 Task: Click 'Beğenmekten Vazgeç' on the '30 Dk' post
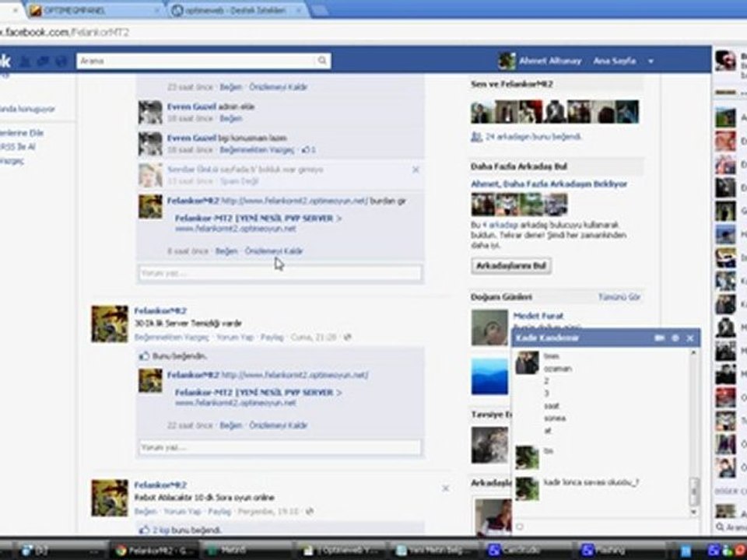171,337
